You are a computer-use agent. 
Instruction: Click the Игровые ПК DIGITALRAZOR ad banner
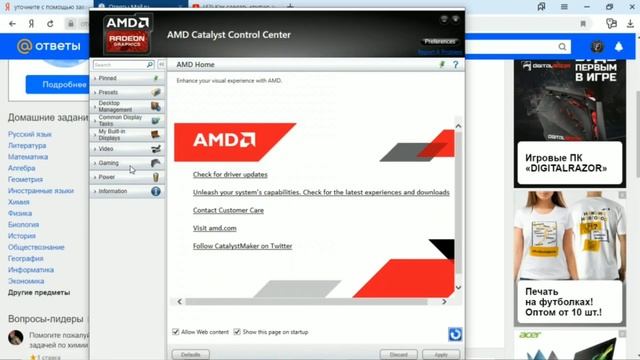pos(570,123)
